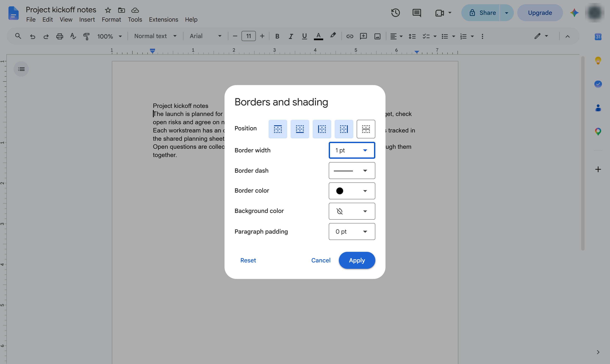This screenshot has width=610, height=364.
Task: Open the Background color picker
Action: pyautogui.click(x=352, y=211)
